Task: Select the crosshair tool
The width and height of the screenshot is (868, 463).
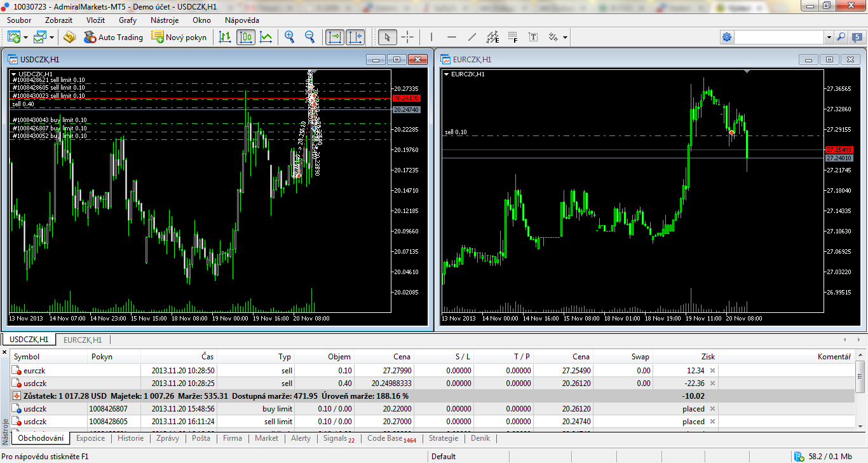Action: 407,37
